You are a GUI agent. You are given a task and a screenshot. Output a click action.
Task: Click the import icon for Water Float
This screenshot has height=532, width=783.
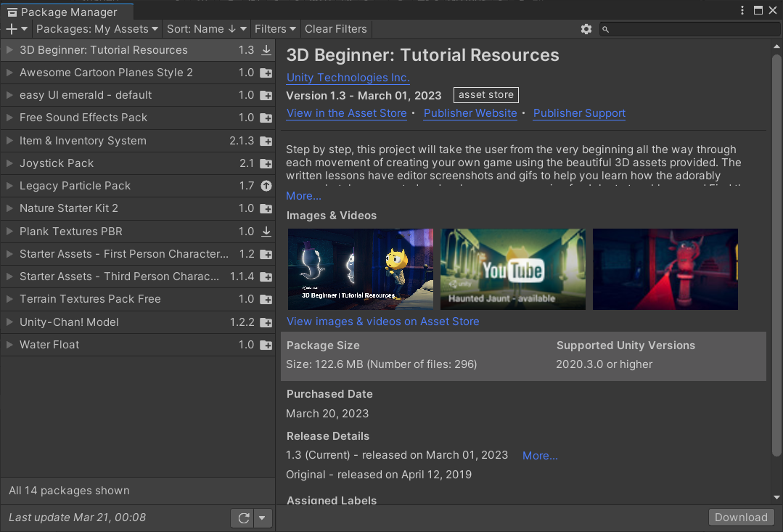click(x=266, y=345)
